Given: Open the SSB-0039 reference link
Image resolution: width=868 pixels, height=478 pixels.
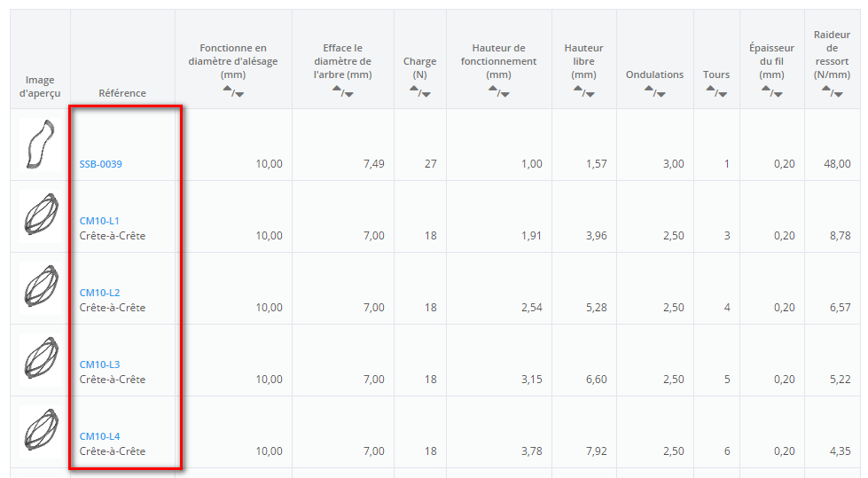Looking at the screenshot, I should click(x=101, y=164).
